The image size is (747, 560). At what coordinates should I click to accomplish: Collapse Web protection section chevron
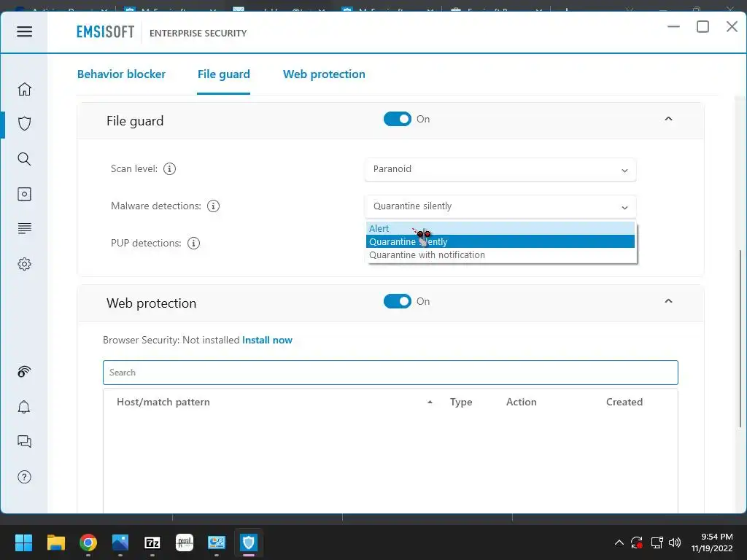(668, 301)
